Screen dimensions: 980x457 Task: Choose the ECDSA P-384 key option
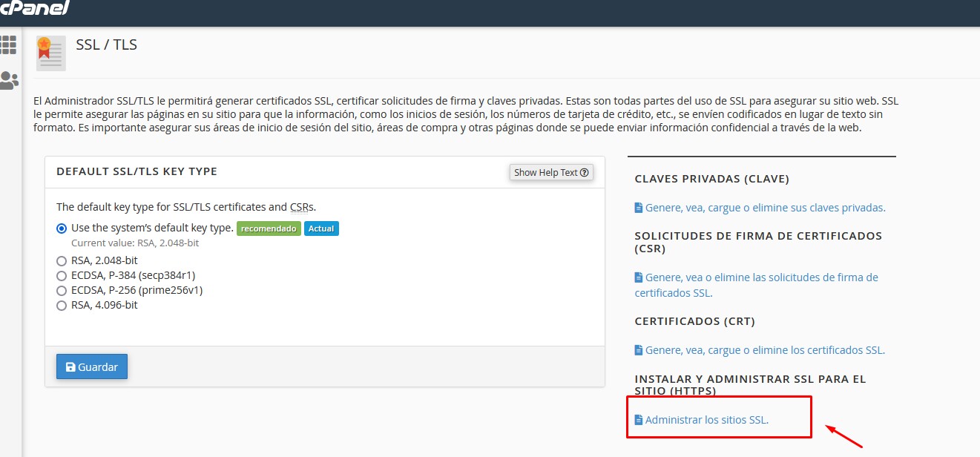pyautogui.click(x=62, y=275)
